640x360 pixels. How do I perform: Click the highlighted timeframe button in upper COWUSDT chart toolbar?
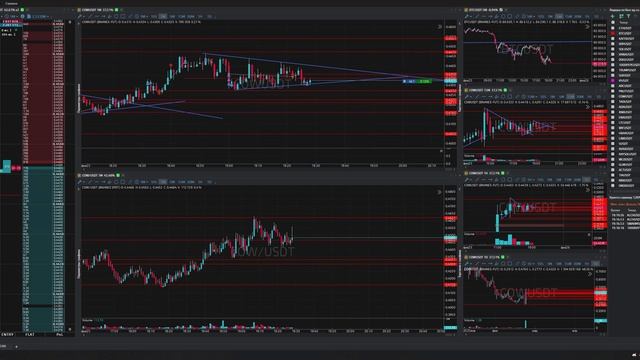pyautogui.click(x=163, y=17)
